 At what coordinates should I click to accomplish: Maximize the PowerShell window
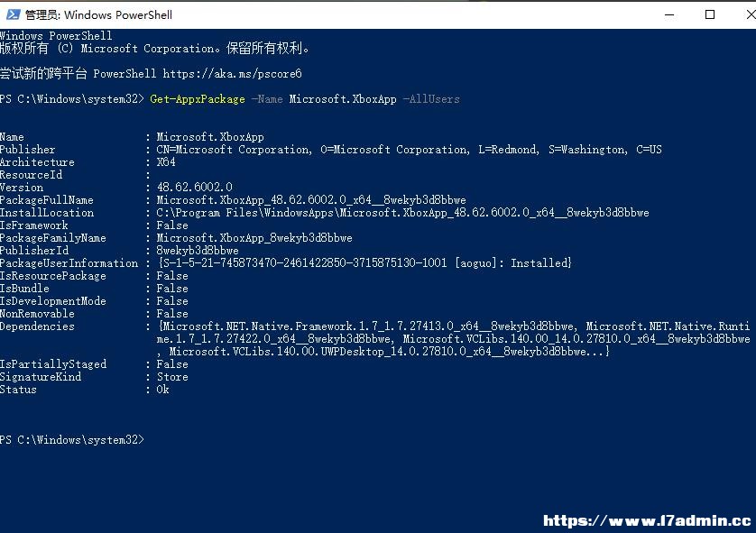710,15
